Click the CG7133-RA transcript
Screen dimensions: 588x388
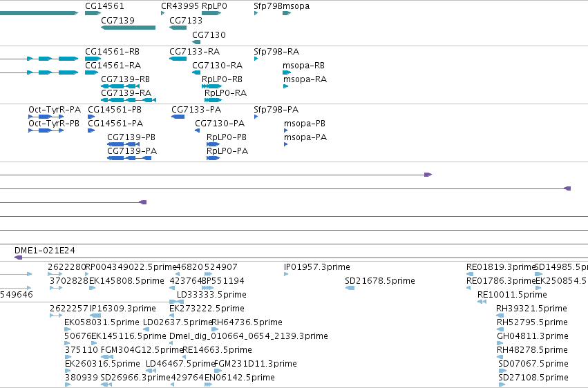178,59
